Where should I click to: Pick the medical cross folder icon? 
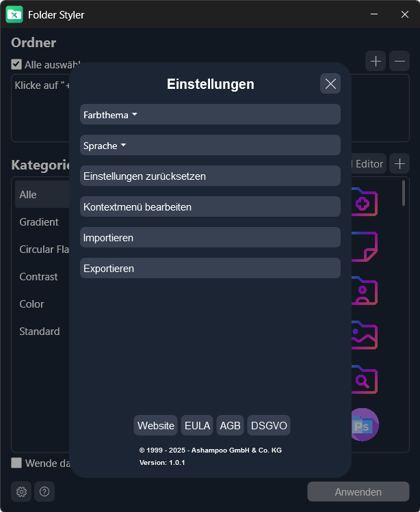(363, 202)
